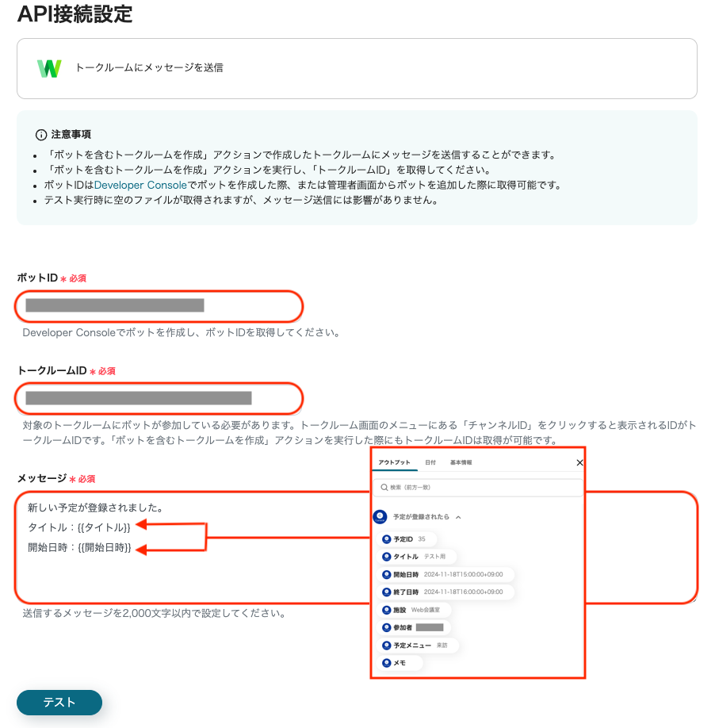Select the タイトル output item
The width and height of the screenshot is (715, 728).
[x=418, y=557]
